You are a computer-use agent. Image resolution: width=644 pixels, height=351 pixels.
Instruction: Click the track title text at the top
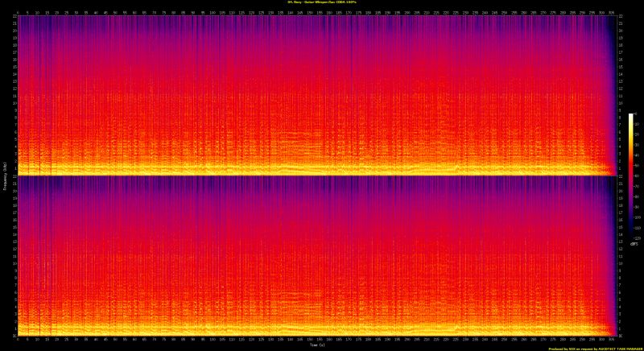pyautogui.click(x=321, y=2)
